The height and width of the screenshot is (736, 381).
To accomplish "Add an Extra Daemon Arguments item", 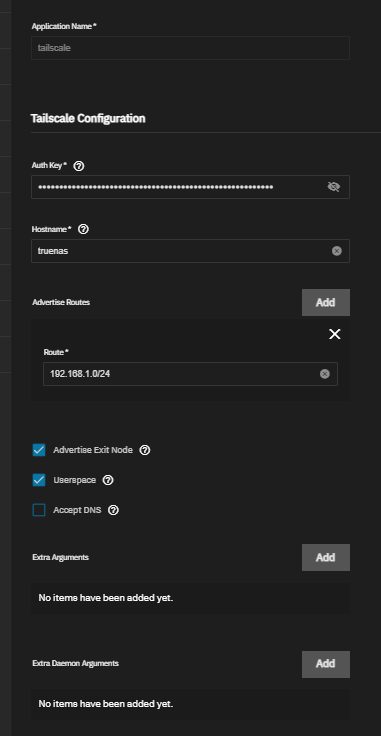I will (x=326, y=664).
